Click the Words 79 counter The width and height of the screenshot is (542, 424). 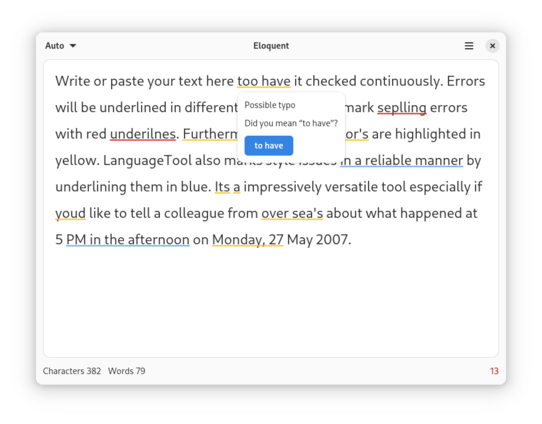click(127, 371)
